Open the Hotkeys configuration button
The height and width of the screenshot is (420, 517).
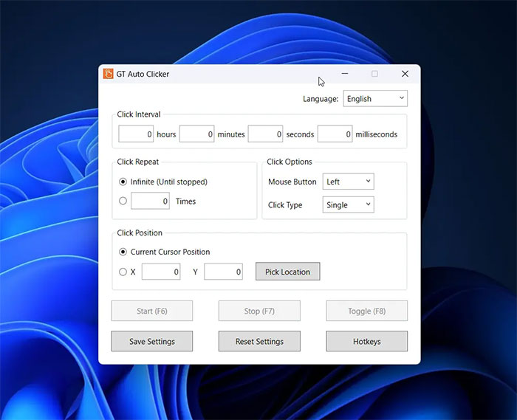coord(366,341)
